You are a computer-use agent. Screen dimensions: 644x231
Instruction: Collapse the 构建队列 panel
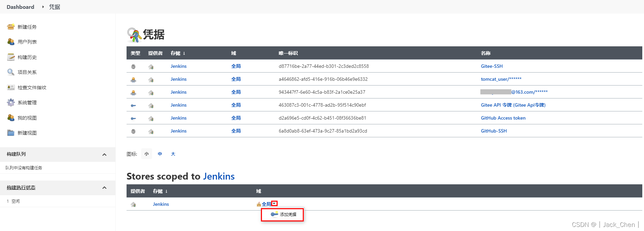point(104,154)
